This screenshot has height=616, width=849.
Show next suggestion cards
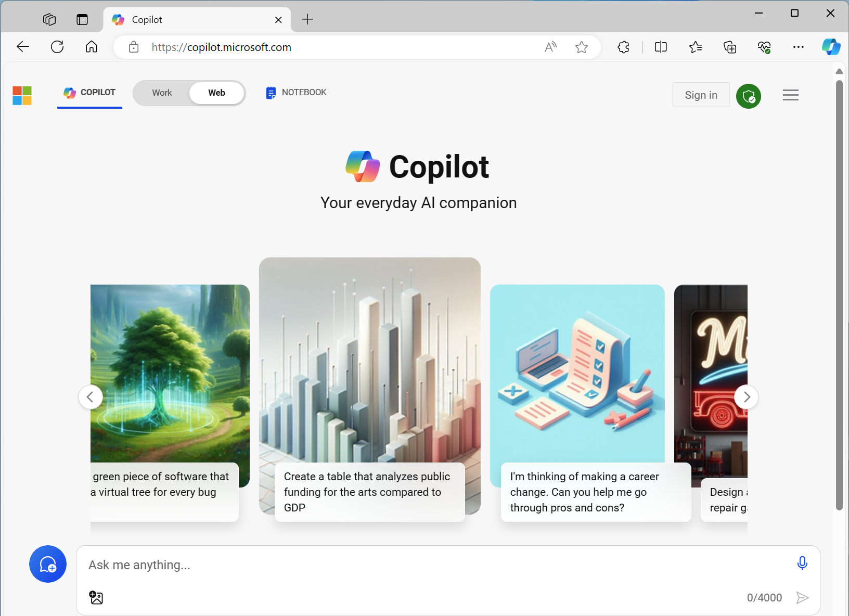click(747, 397)
